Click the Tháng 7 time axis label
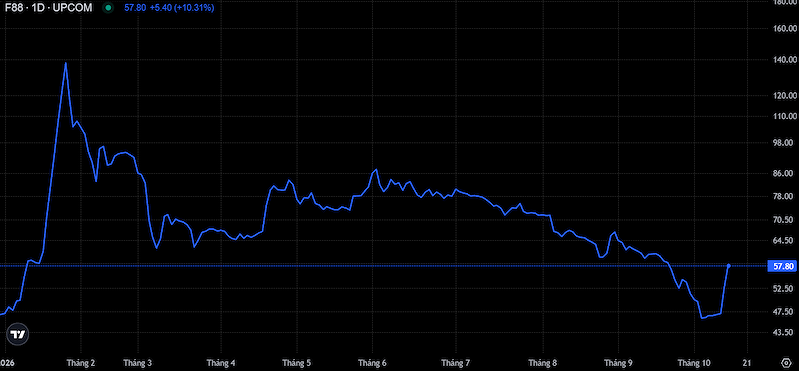This screenshot has width=799, height=371. tap(456, 363)
